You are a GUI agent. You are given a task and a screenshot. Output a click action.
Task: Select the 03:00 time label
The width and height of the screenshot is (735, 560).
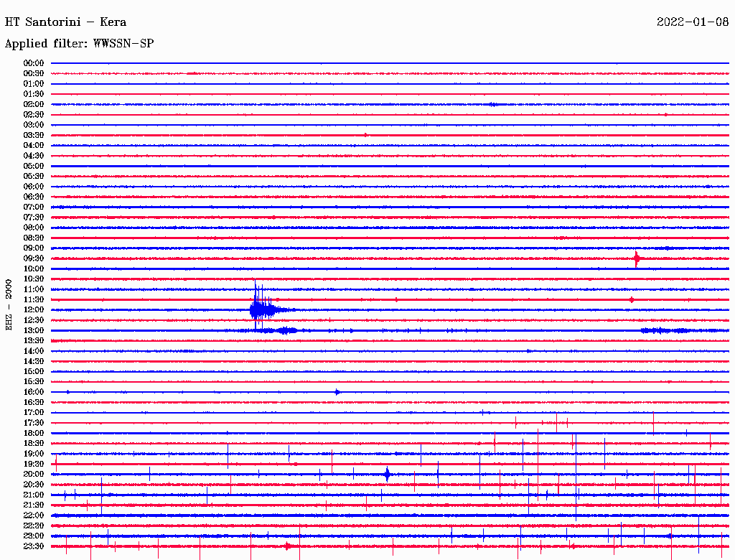pyautogui.click(x=34, y=125)
